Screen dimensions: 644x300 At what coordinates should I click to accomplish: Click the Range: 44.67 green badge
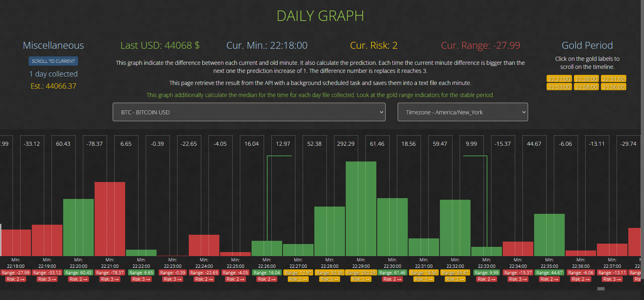[x=549, y=273]
